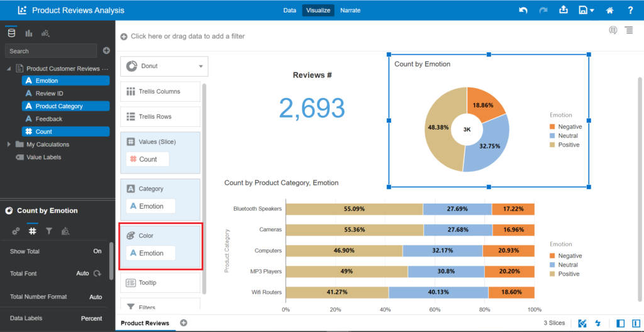
Task: Click the add icon next to Search
Action: [106, 50]
